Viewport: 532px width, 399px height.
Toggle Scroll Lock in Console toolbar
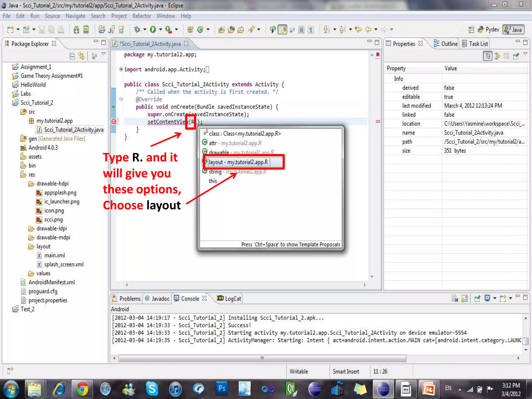pos(464,298)
